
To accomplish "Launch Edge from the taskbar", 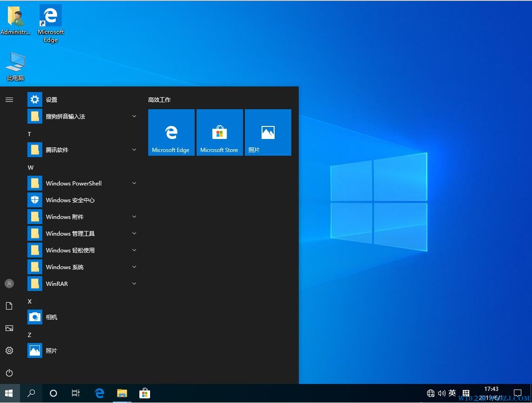I will click(x=99, y=394).
